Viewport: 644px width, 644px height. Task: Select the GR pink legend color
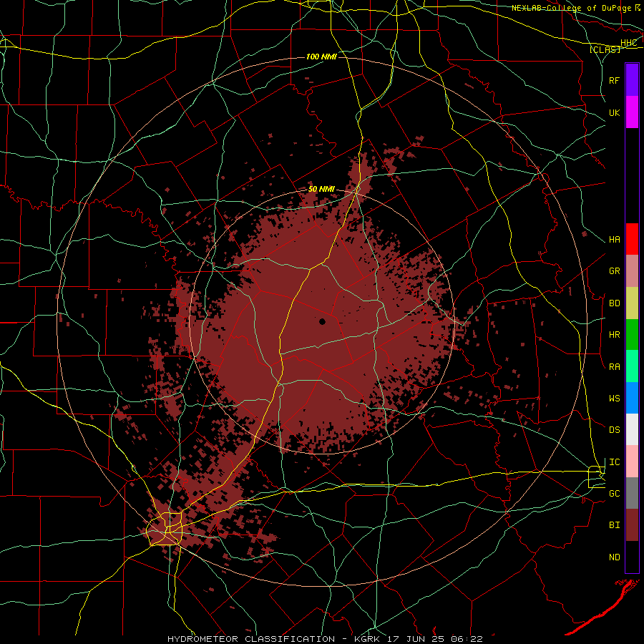click(632, 271)
